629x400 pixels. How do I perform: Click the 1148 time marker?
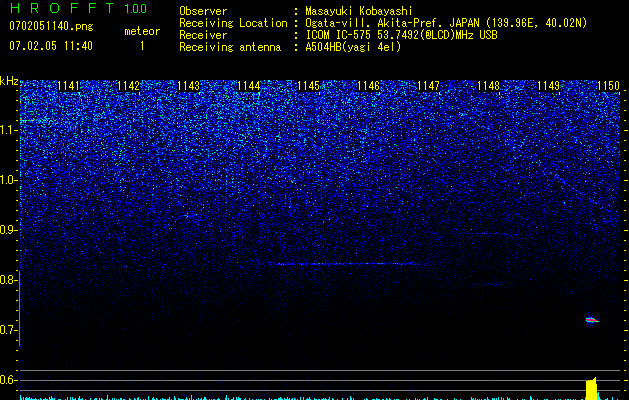488,86
